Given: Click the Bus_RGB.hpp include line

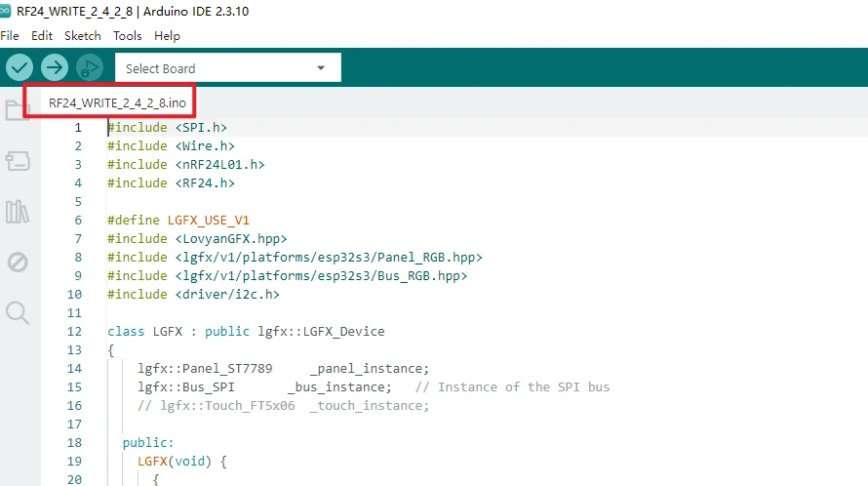Looking at the screenshot, I should coord(288,276).
